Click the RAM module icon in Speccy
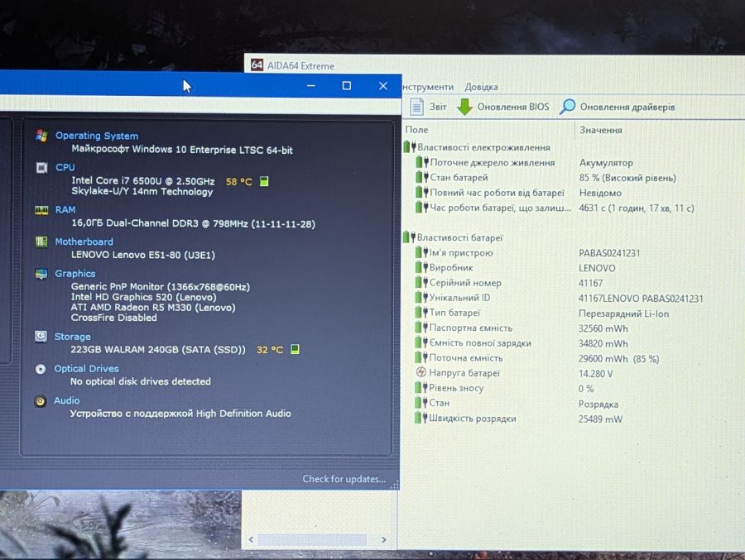Screen dimensions: 745x560 click(41, 210)
